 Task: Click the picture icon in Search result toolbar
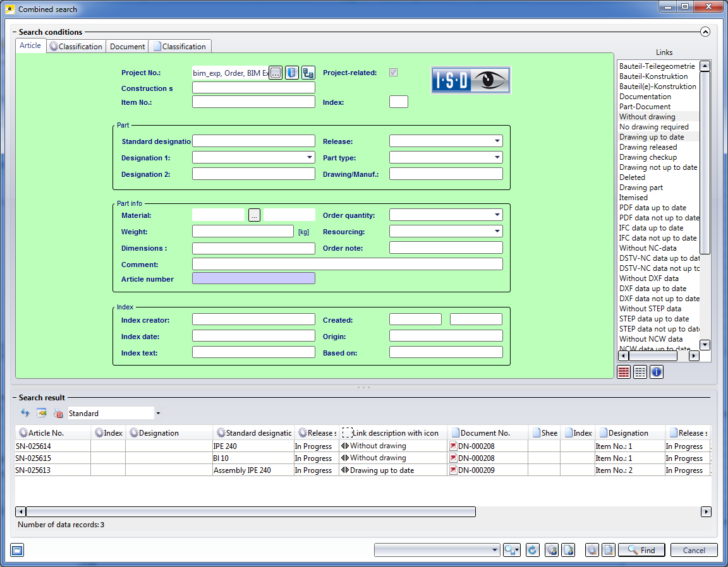(x=42, y=414)
